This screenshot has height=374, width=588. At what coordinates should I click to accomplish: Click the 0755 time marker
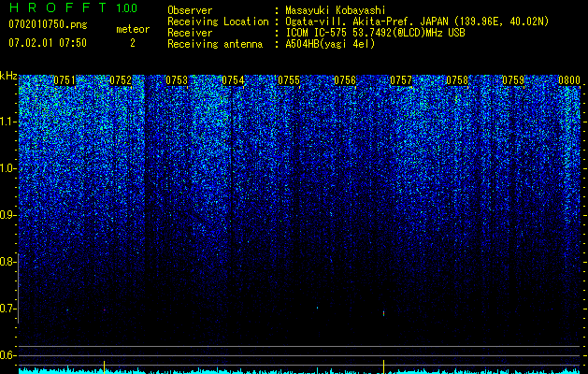(x=289, y=80)
